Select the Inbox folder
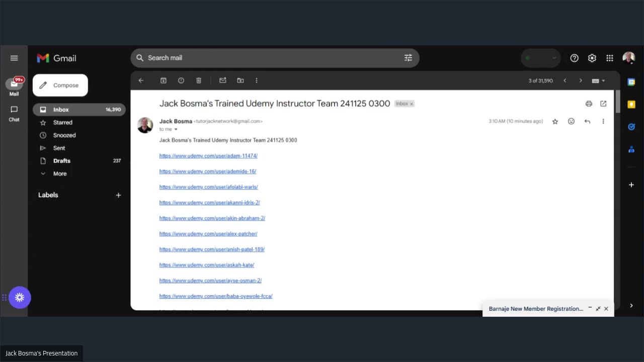This screenshot has width=644, height=362. pos(79,110)
